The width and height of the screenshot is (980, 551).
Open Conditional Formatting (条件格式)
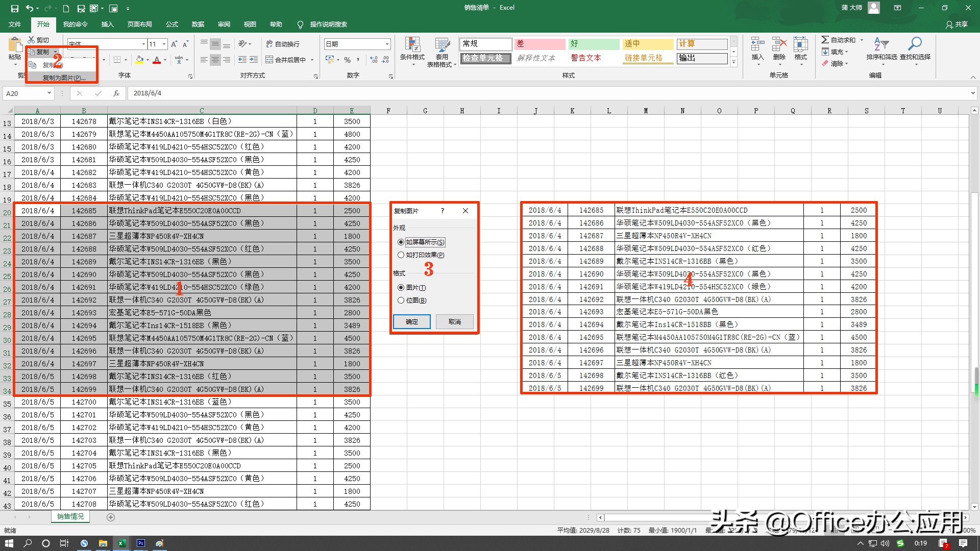[412, 51]
